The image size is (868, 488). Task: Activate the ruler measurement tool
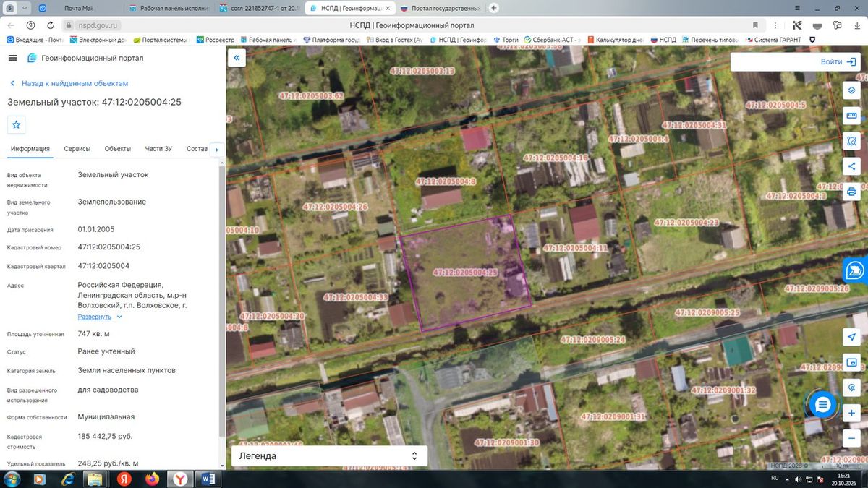click(x=851, y=116)
